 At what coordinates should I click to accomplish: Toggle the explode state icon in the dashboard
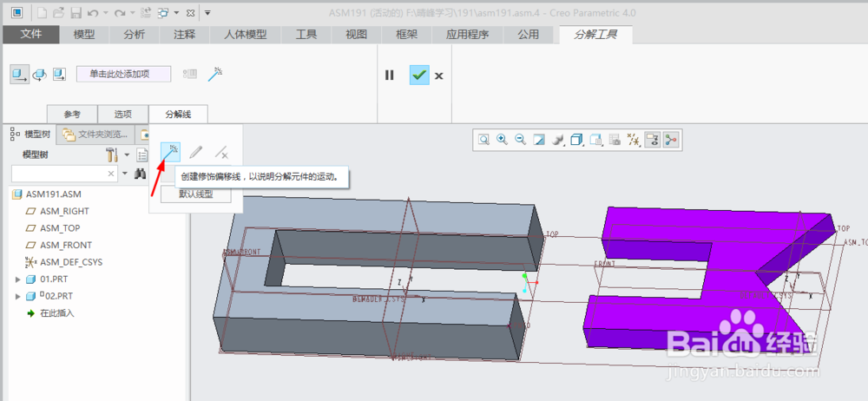click(190, 74)
